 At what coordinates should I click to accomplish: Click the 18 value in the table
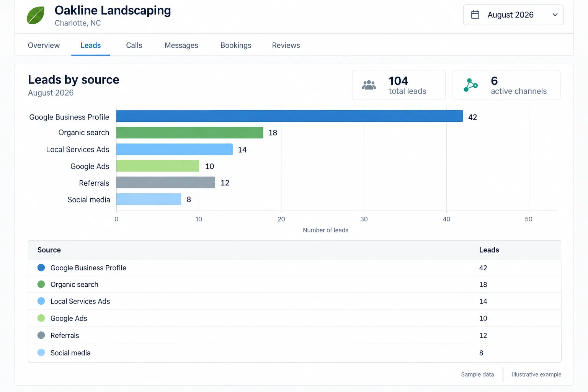click(483, 285)
